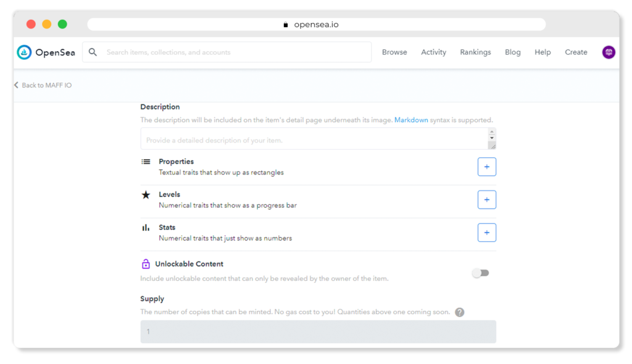Click the Levels star icon
632x364 pixels.
(146, 195)
